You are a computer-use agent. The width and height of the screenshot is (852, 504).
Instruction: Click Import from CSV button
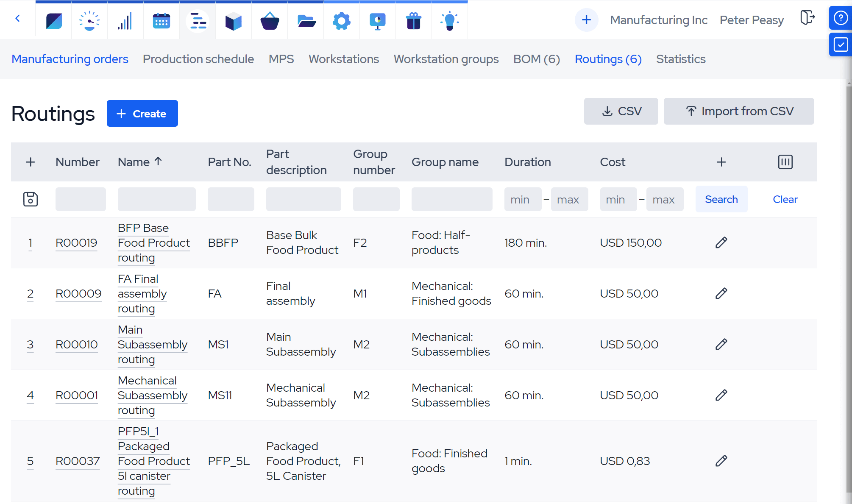pyautogui.click(x=738, y=111)
